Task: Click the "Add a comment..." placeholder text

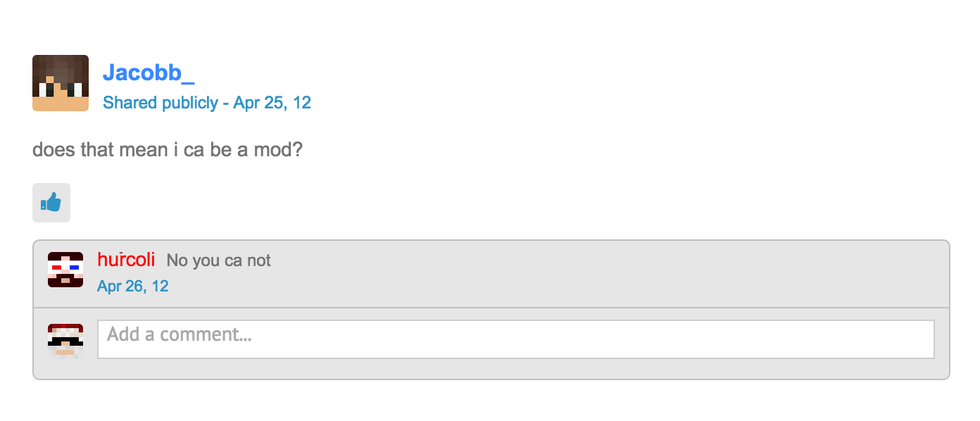Action: tap(180, 334)
